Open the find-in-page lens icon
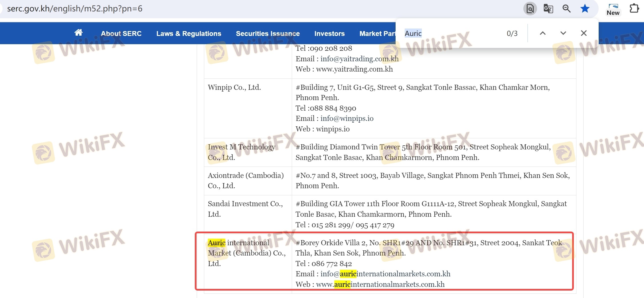Viewport: 644px width, 298px height. point(530,9)
